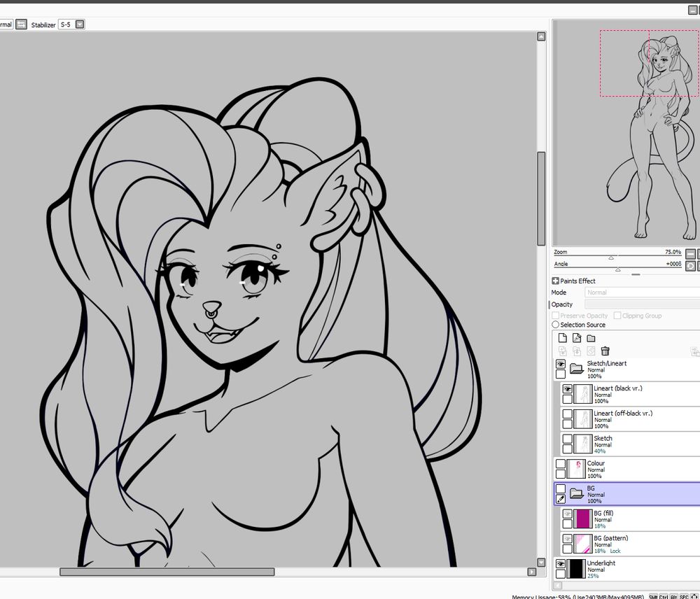Viewport: 700px width, 599px height.
Task: Toggle link box under Sketch visibility box
Action: 568,449
